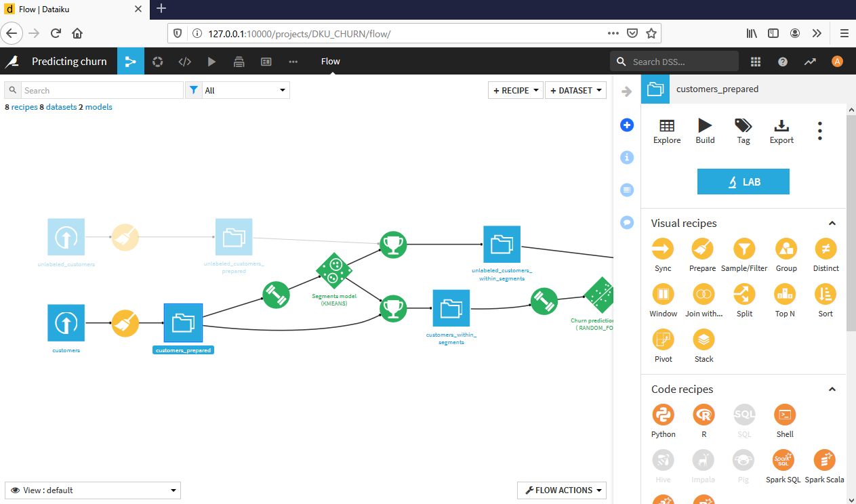This screenshot has width=856, height=504.
Task: Click the flow Search input field
Action: coord(102,90)
